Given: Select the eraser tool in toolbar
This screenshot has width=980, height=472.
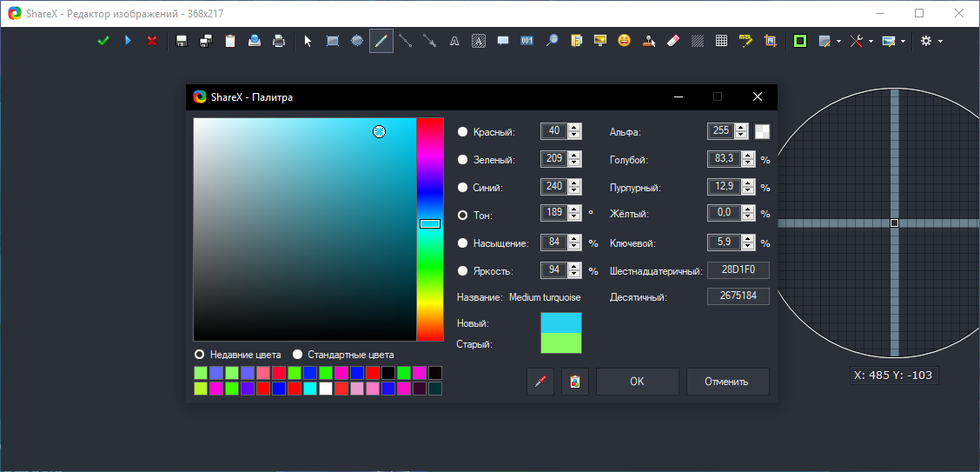Looking at the screenshot, I should click(672, 41).
